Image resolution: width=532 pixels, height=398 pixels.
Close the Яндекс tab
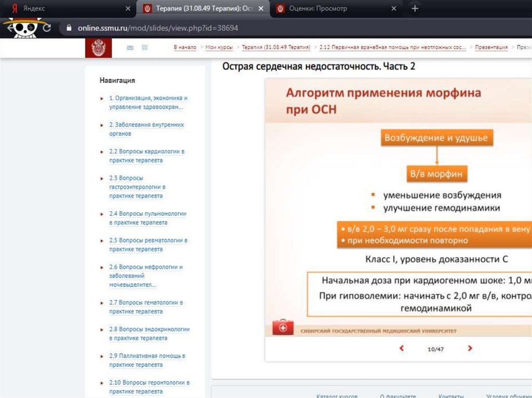tap(128, 8)
